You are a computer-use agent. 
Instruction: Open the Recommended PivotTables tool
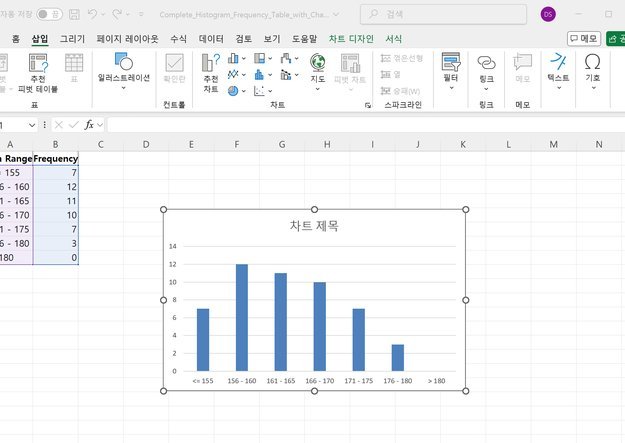point(38,73)
